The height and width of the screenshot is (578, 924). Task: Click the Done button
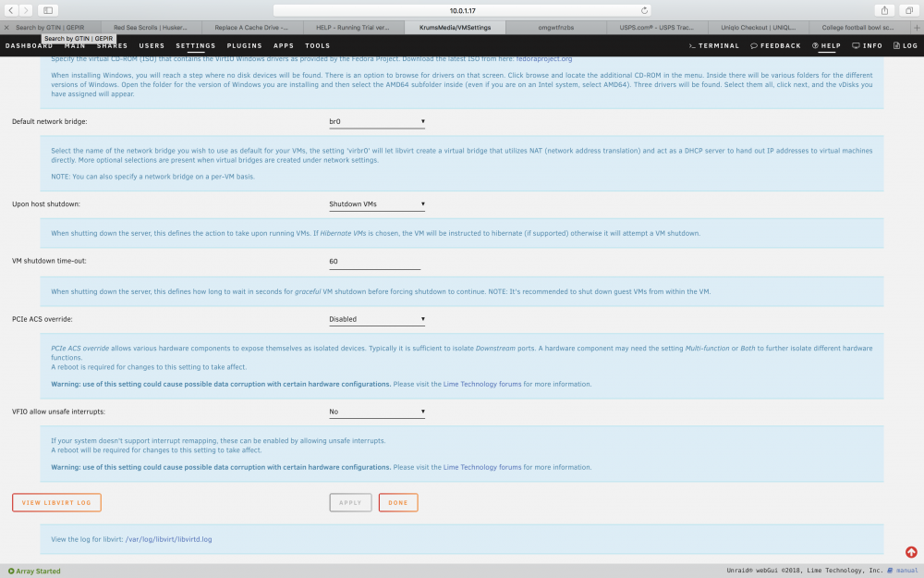click(x=398, y=502)
